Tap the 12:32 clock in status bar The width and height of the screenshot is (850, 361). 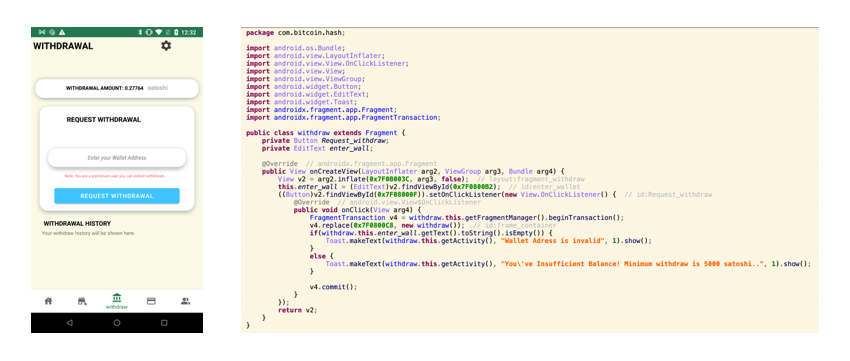coord(189,33)
